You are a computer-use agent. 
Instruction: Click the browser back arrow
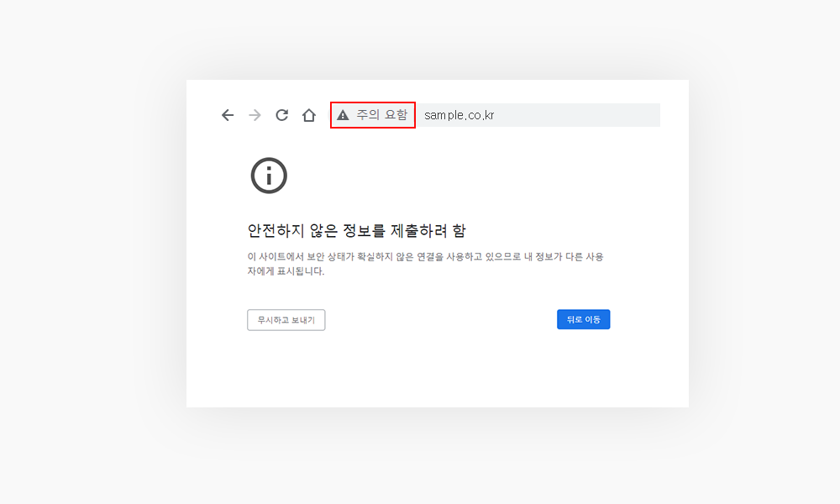pyautogui.click(x=228, y=115)
